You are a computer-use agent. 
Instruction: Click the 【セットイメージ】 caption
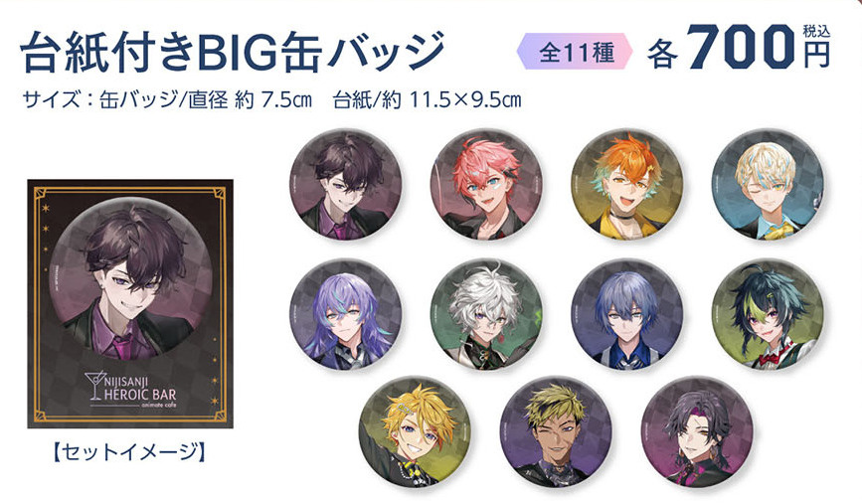tap(129, 451)
